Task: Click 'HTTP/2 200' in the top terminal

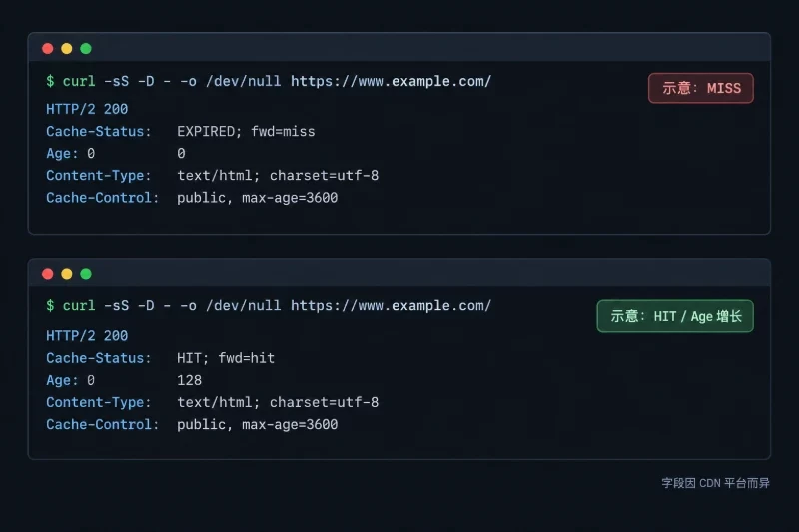Action: 87,109
